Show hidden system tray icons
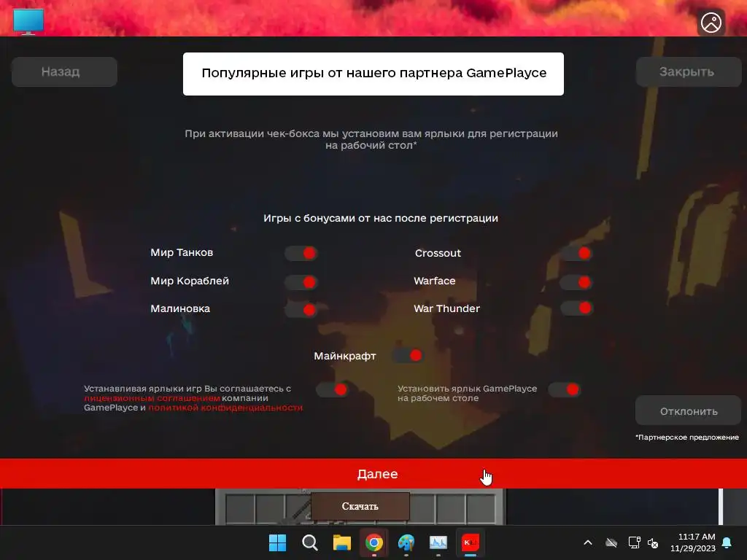 click(588, 542)
